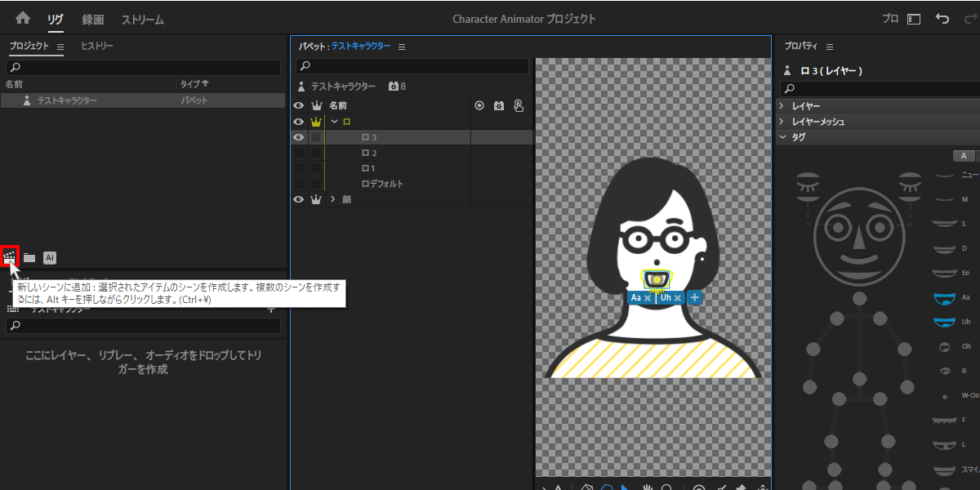Image resolution: width=980 pixels, height=490 pixels.
Task: Remove the Uh tag from the mouth layer
Action: (x=678, y=298)
